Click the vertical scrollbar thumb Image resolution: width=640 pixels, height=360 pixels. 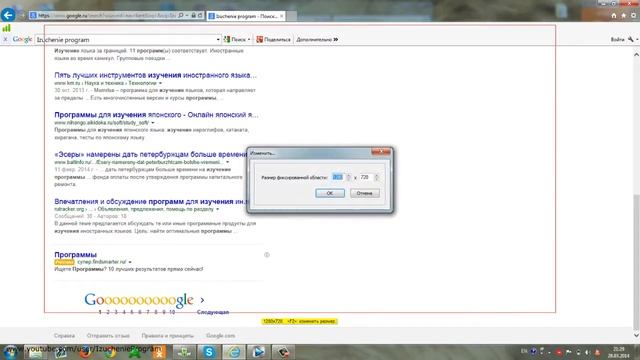(x=636, y=261)
